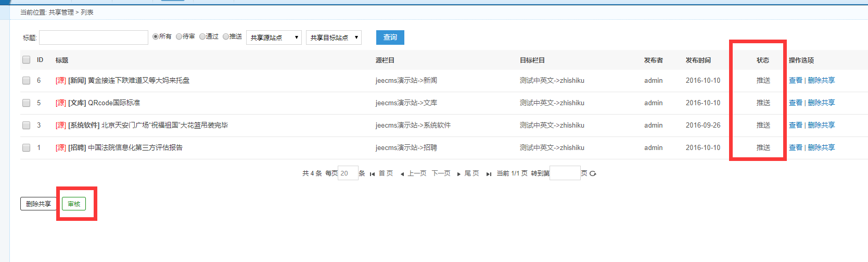Click the 审核 review button
This screenshot has height=262, width=868.
click(x=74, y=204)
